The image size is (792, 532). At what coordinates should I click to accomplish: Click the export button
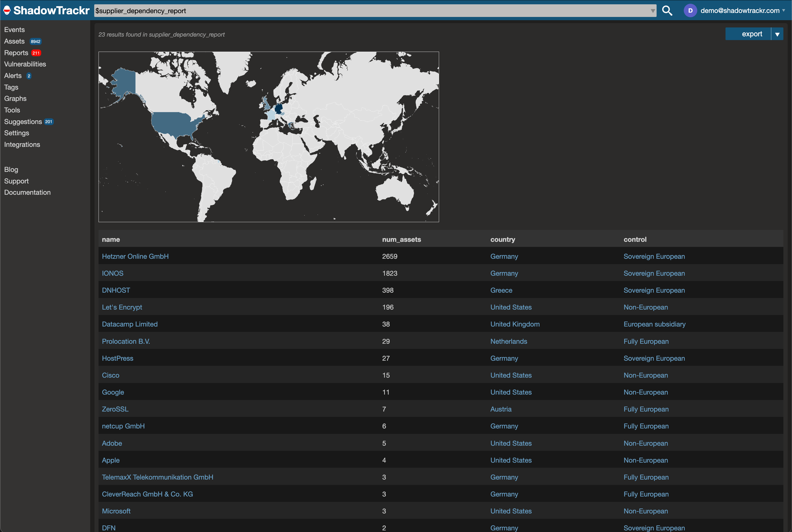[x=748, y=34]
